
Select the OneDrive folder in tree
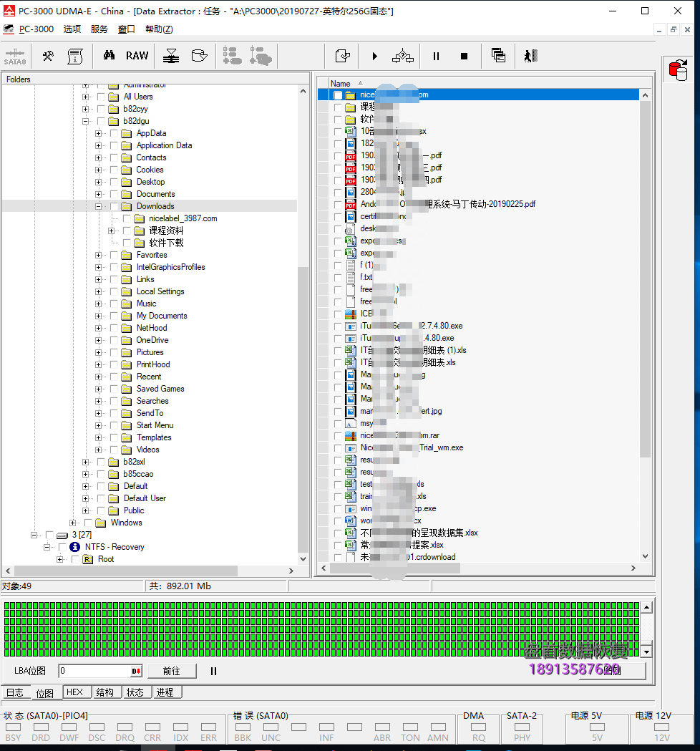[x=152, y=340]
